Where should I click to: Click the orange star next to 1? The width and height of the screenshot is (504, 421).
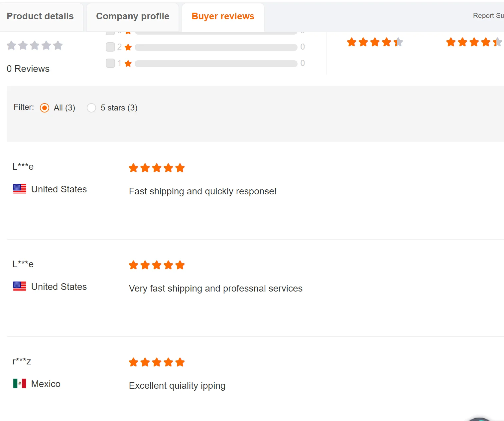pyautogui.click(x=128, y=64)
